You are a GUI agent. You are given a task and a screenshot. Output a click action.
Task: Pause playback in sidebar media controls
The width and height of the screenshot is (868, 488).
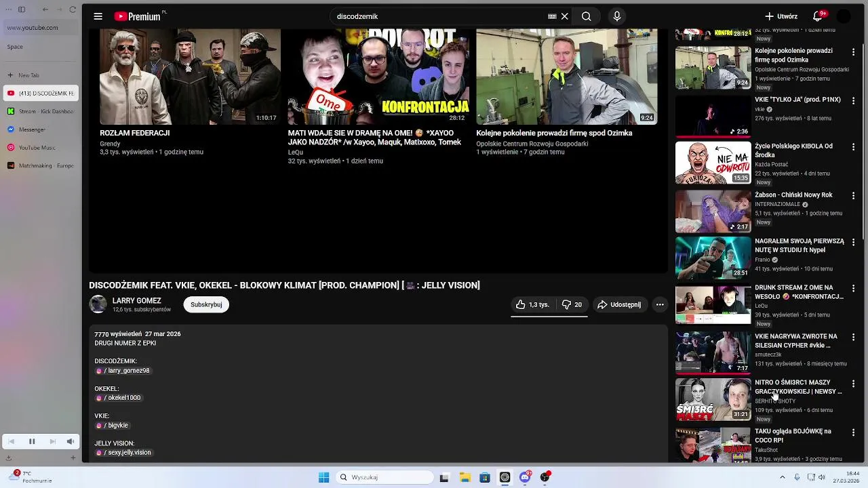coord(31,442)
